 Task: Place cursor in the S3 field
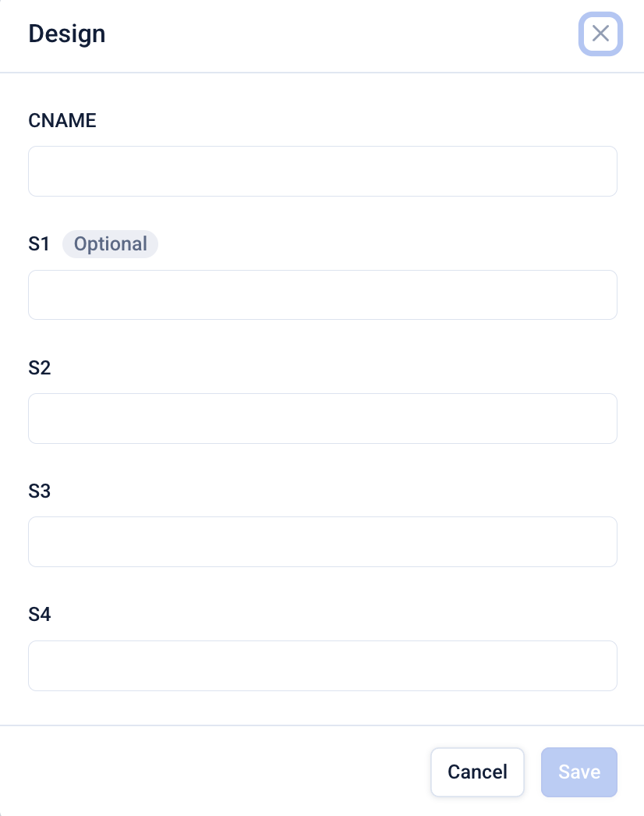(x=322, y=541)
